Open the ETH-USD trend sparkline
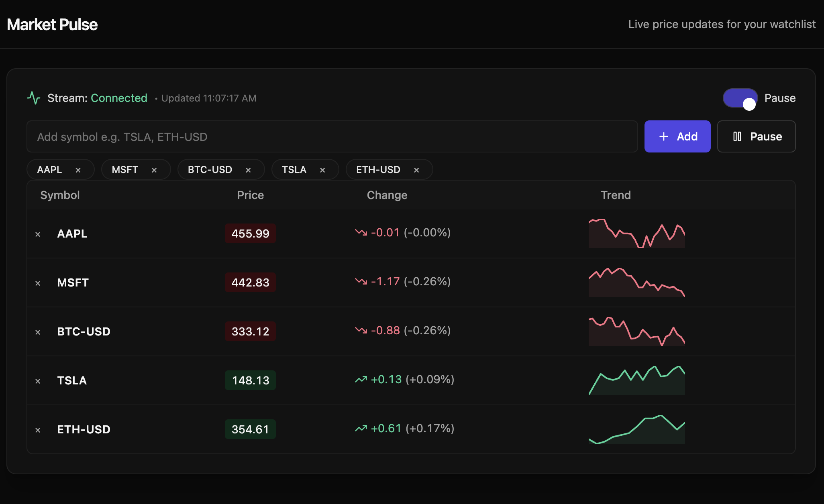824x504 pixels. (637, 429)
